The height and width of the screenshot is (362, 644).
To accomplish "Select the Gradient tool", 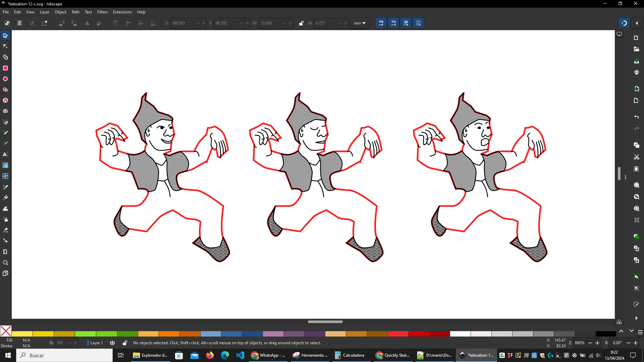I will pyautogui.click(x=5, y=165).
